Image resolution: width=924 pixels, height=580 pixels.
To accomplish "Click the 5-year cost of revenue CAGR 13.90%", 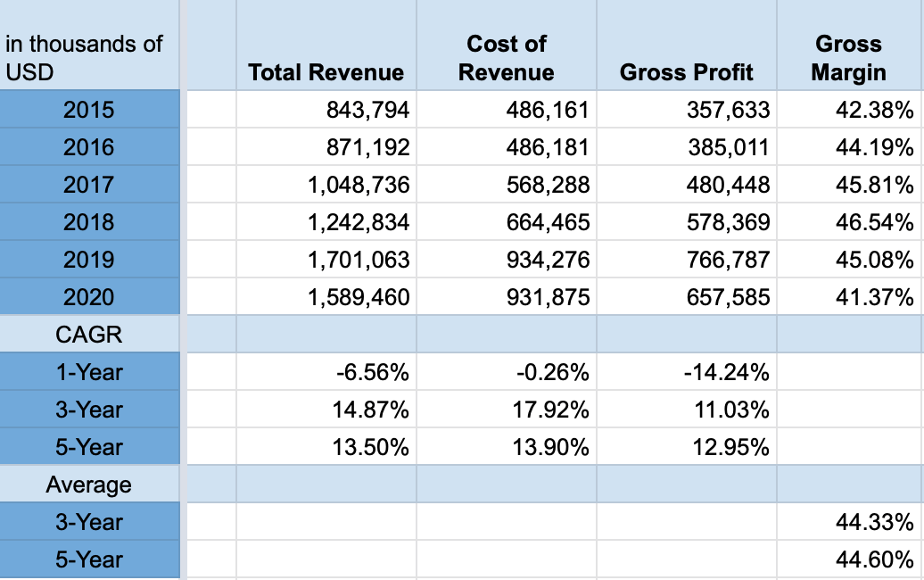I will pos(550,447).
